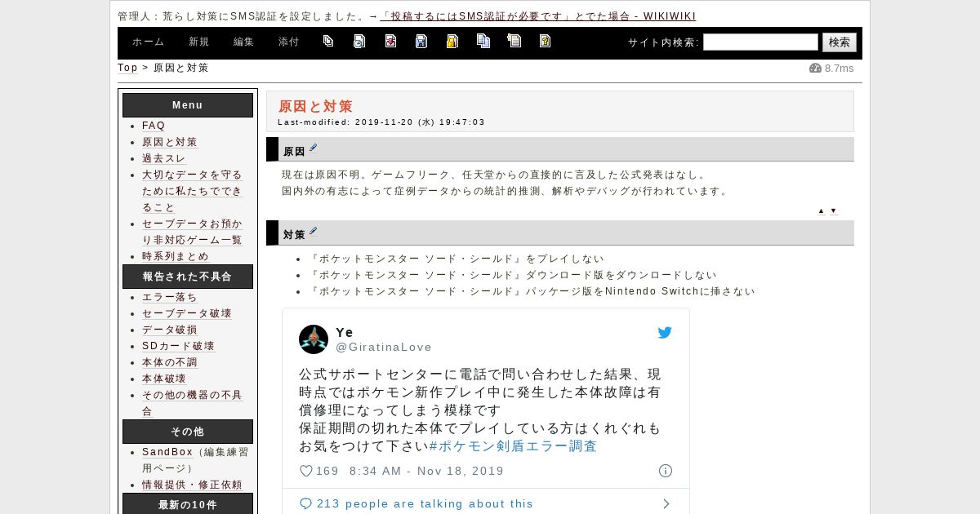Open page history via clock-page icon
Image resolution: width=980 pixels, height=514 pixels.
tap(359, 41)
